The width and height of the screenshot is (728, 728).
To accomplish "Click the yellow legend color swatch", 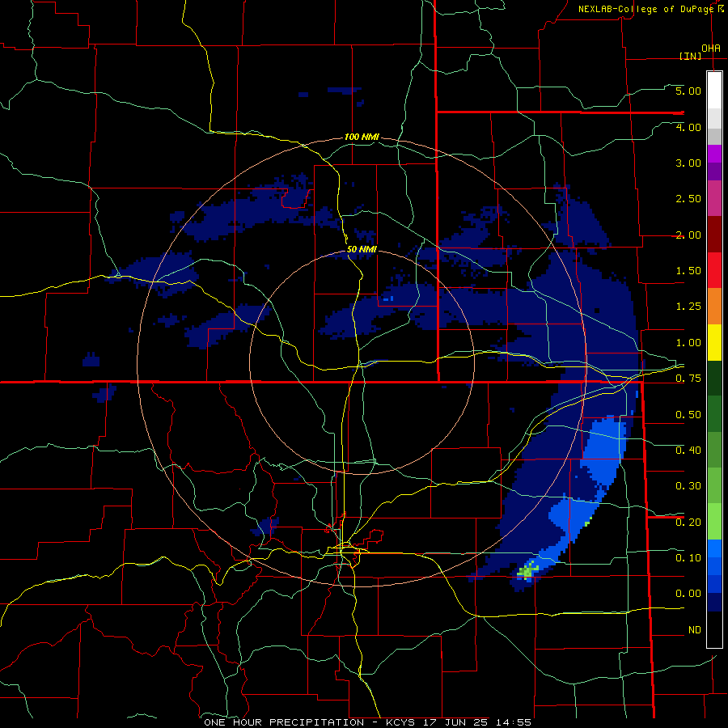I will click(x=714, y=342).
